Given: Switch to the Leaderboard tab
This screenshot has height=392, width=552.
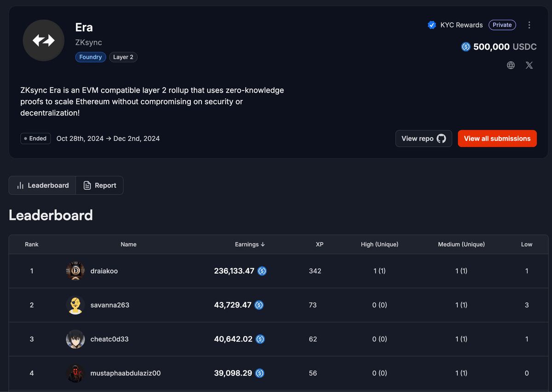Looking at the screenshot, I should pos(42,185).
